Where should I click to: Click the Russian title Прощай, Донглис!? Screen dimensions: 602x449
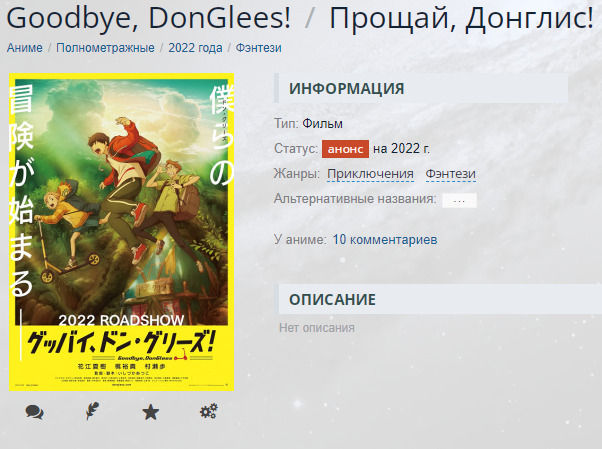pos(461,18)
